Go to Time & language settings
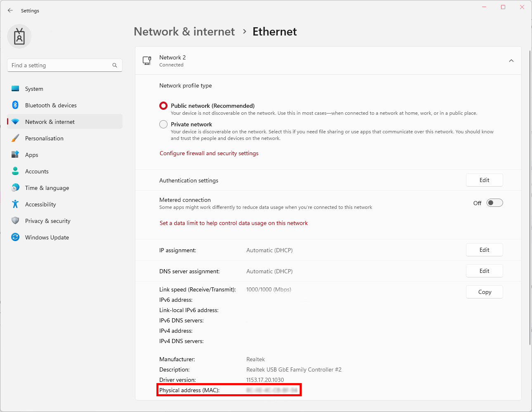The height and width of the screenshot is (412, 532). (x=47, y=188)
